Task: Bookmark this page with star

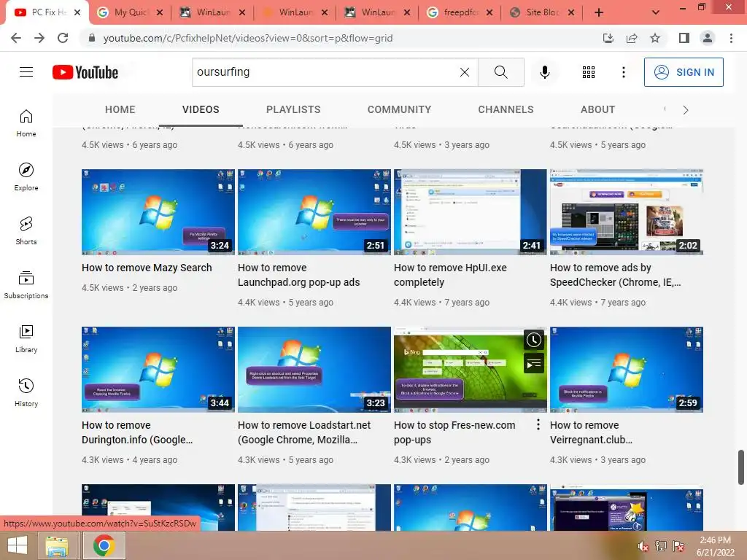Action: (x=655, y=38)
